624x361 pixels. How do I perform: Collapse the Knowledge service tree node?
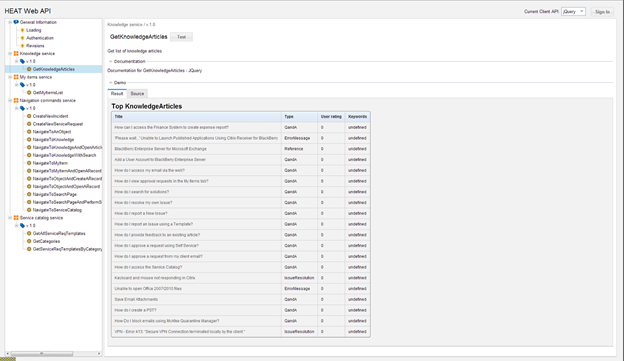point(10,53)
